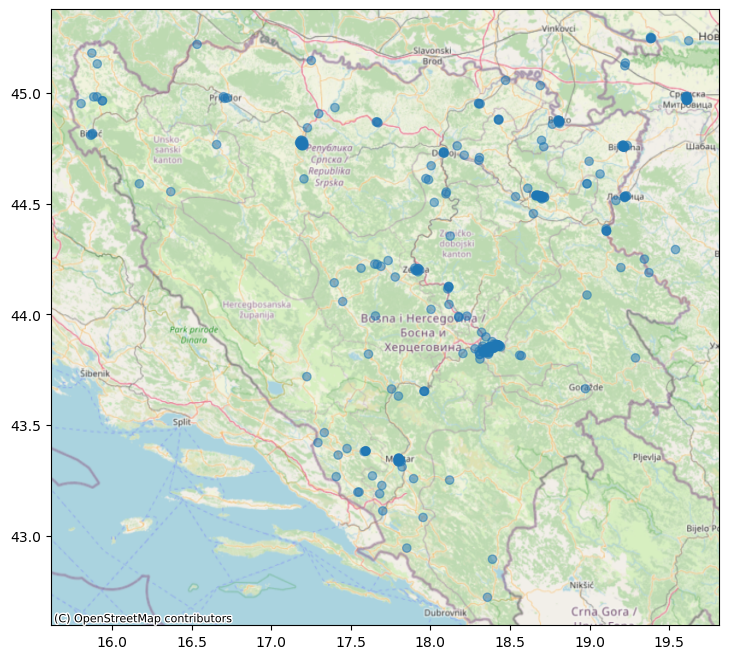Click the 43.0 latitude tick label
The width and height of the screenshot is (729, 659).
27,537
